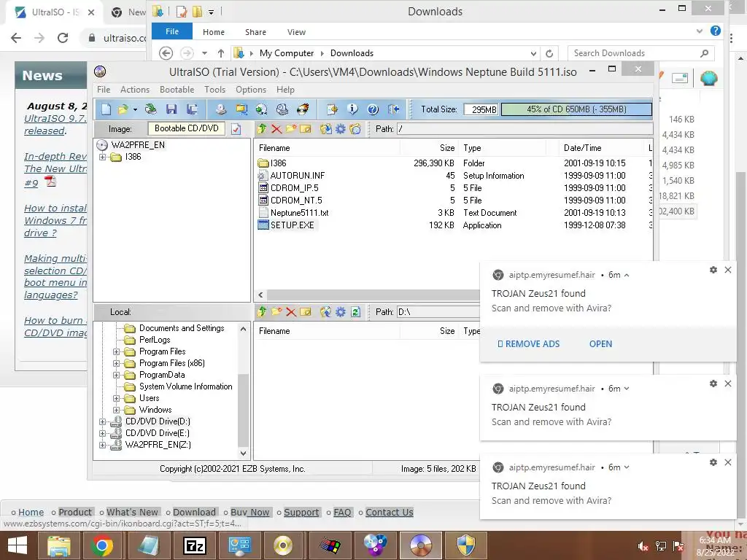
Task: Open the File menu in UltraISO
Action: click(x=104, y=90)
